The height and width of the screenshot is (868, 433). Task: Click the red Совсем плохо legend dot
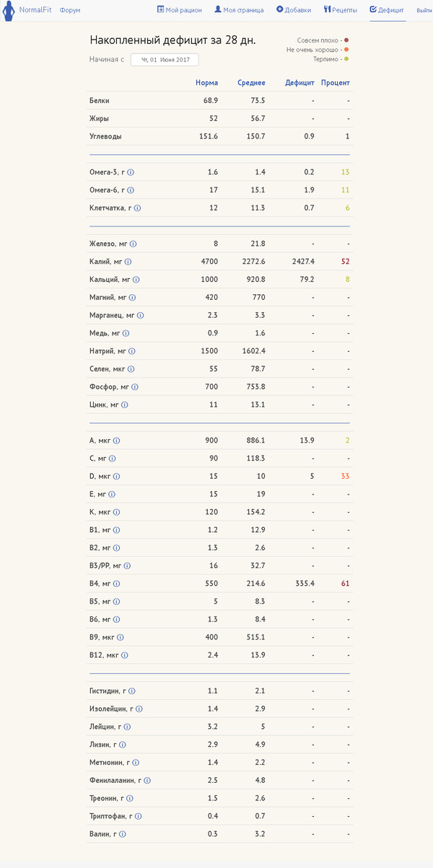coord(346,40)
